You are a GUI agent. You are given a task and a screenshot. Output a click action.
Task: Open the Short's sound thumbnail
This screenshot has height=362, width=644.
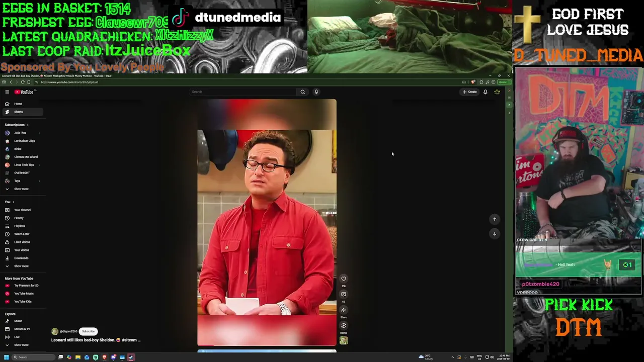[344, 340]
